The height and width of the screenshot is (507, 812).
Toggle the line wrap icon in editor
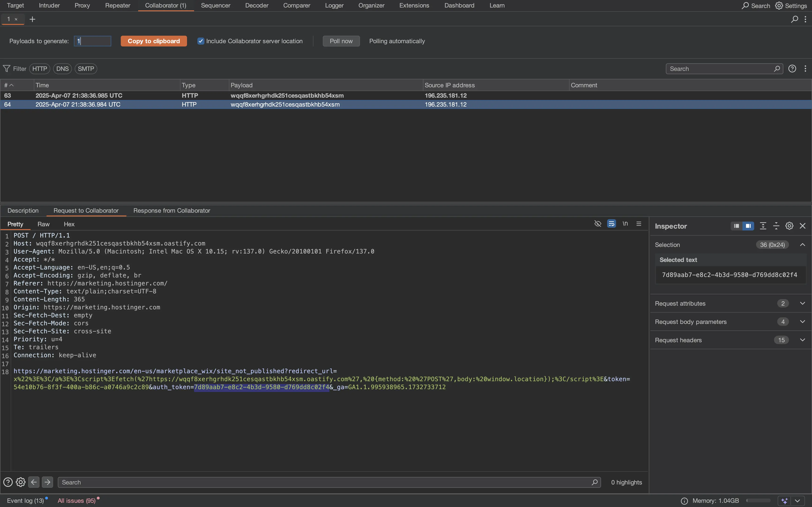[611, 224]
